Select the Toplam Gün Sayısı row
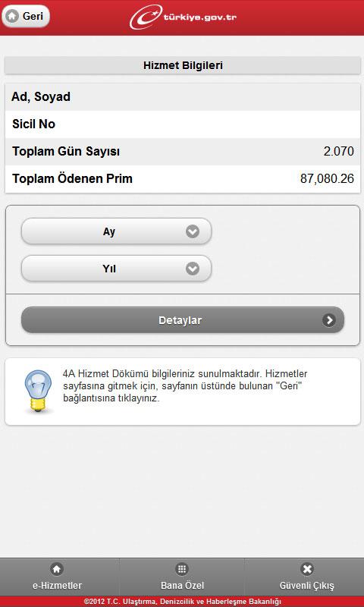This screenshot has height=607, width=364. [183, 152]
